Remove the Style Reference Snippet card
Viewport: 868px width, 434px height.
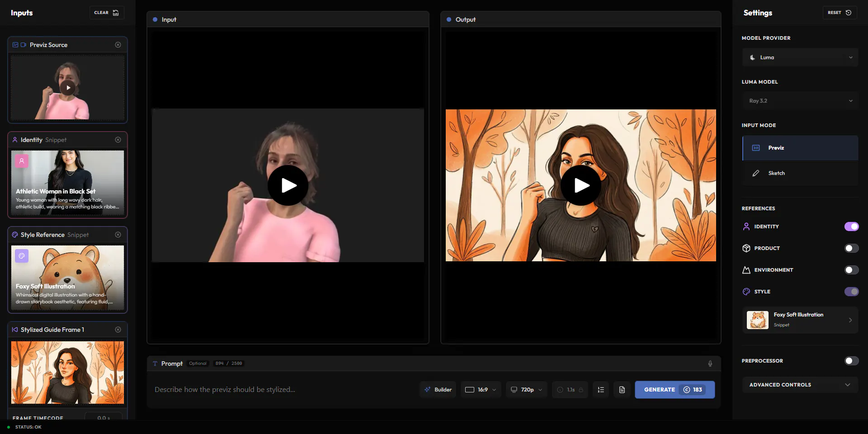(118, 235)
